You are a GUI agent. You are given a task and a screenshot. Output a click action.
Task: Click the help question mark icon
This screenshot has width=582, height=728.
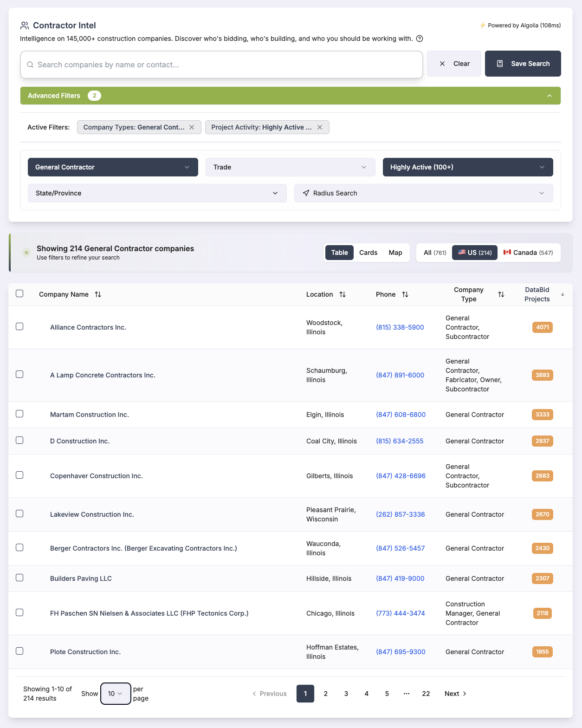(x=420, y=39)
